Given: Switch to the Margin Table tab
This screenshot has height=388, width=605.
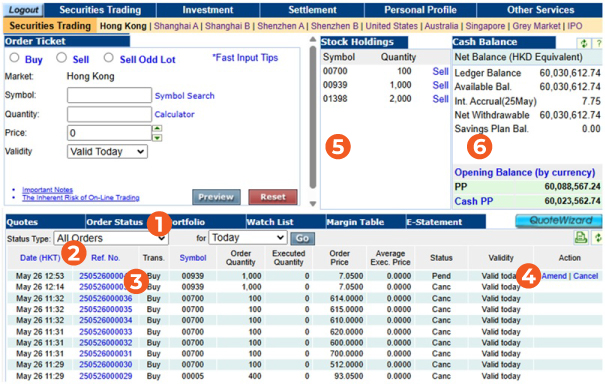Looking at the screenshot, I should tap(365, 222).
